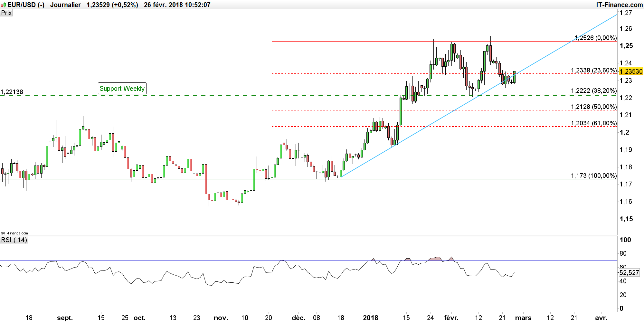
Task: Click the ©IT-Finance.com copyright text
Action: point(14,233)
